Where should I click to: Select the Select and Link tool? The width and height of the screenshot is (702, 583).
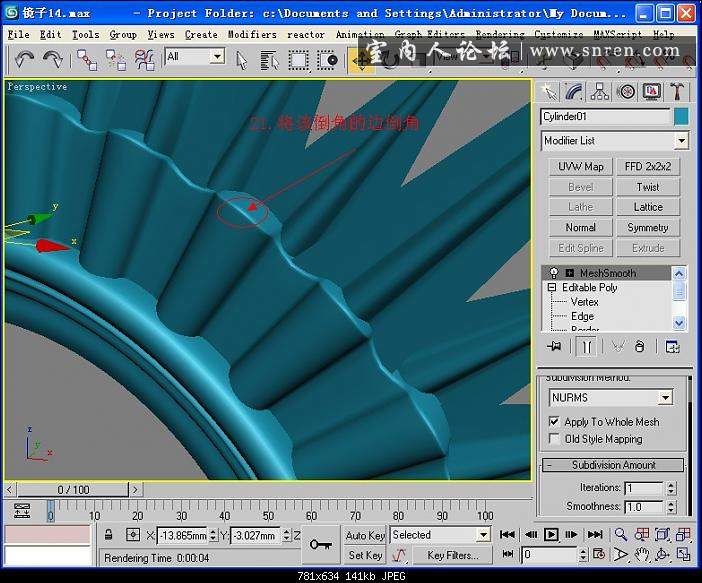coord(87,60)
